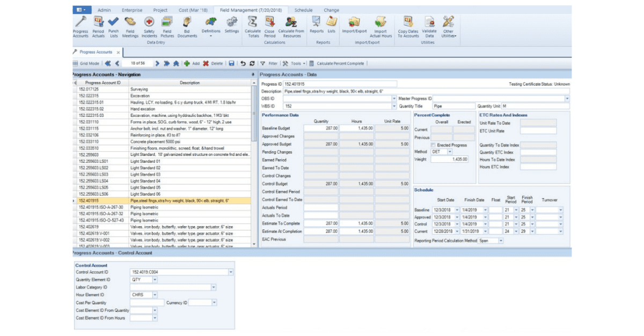The image size is (644, 336).
Task: Click the Refresh icon in the toolbar
Action: [252, 63]
